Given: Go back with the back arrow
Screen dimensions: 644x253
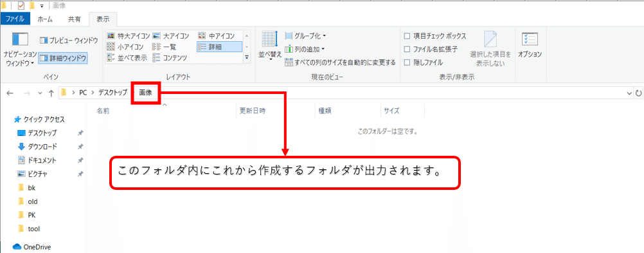Looking at the screenshot, I should click(x=10, y=93).
